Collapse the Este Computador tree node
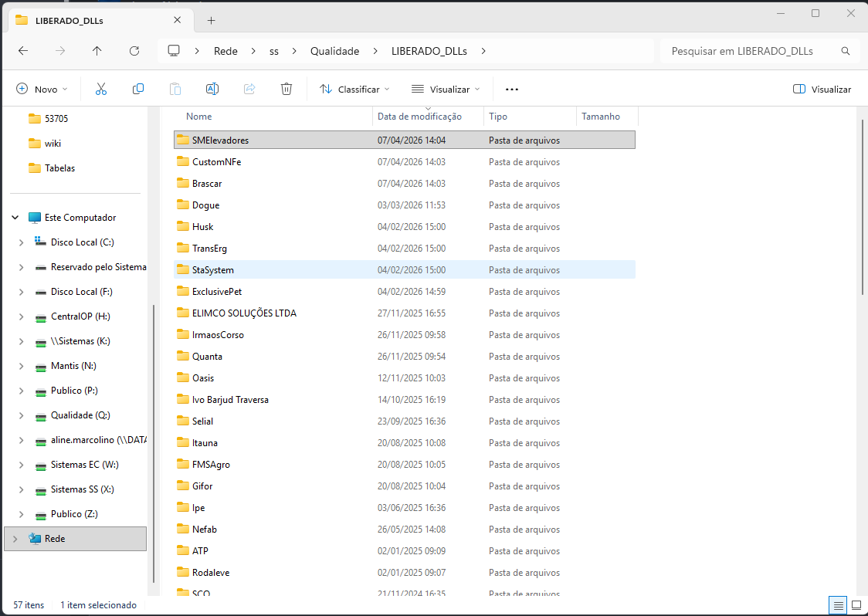Viewport: 868px width, 616px height. [15, 218]
